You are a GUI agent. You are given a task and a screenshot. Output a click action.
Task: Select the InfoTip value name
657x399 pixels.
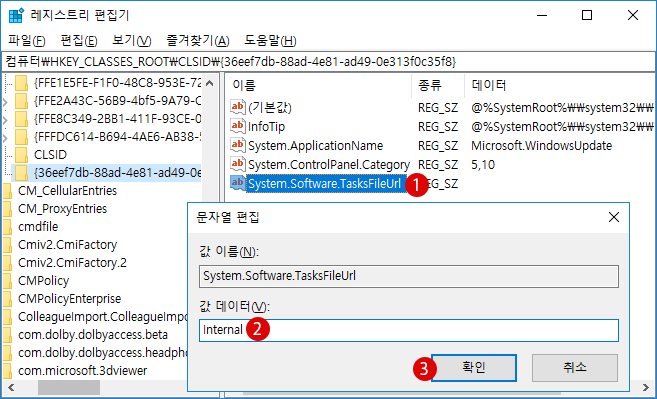click(x=266, y=127)
